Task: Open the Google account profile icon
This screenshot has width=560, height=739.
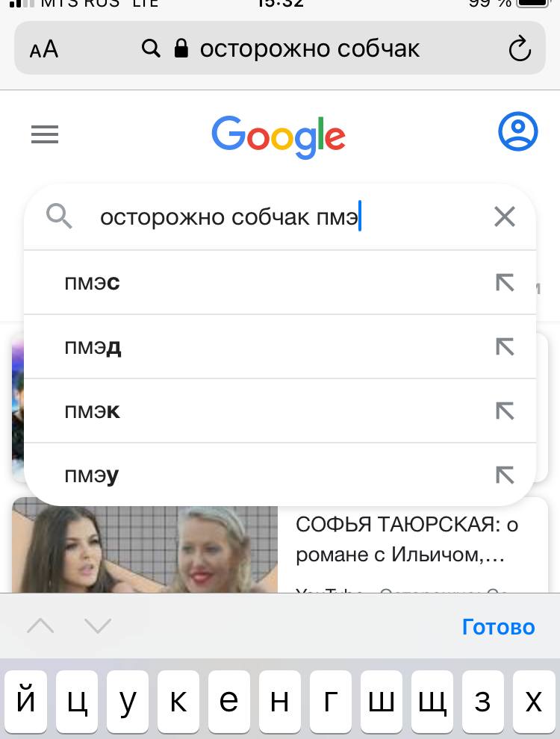Action: 517,131
